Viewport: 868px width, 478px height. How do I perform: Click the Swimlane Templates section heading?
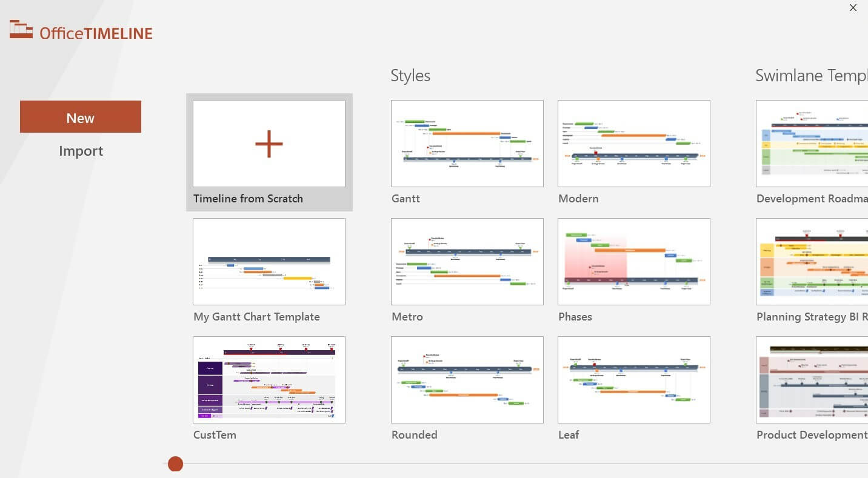[811, 75]
